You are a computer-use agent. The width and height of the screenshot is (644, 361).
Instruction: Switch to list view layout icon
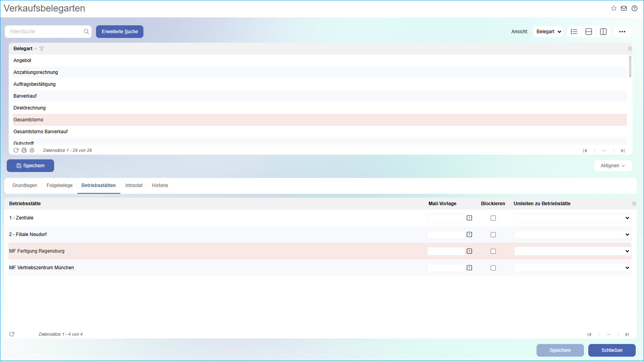pyautogui.click(x=574, y=32)
